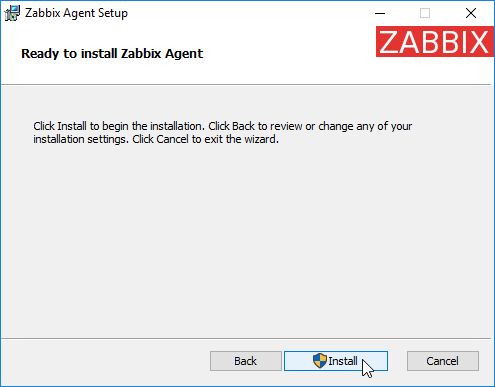Viewport: 495px width, 387px height.
Task: Go Back to review installation settings
Action: click(x=246, y=361)
